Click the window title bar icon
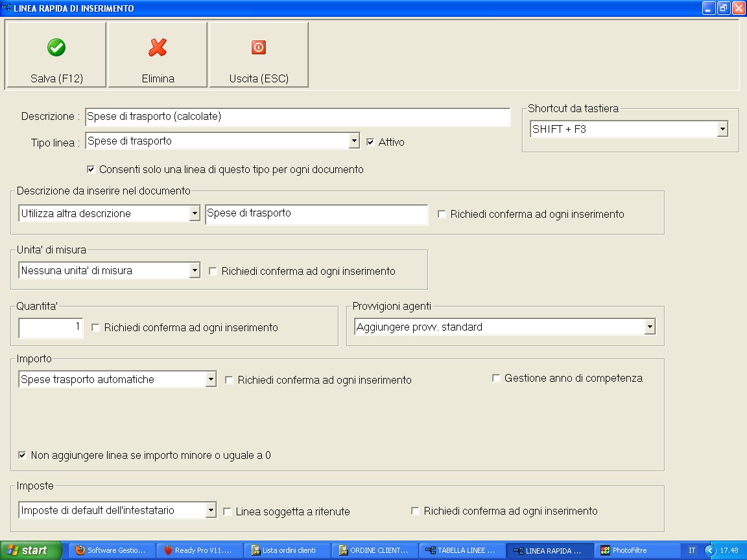747x560 pixels. [6, 8]
